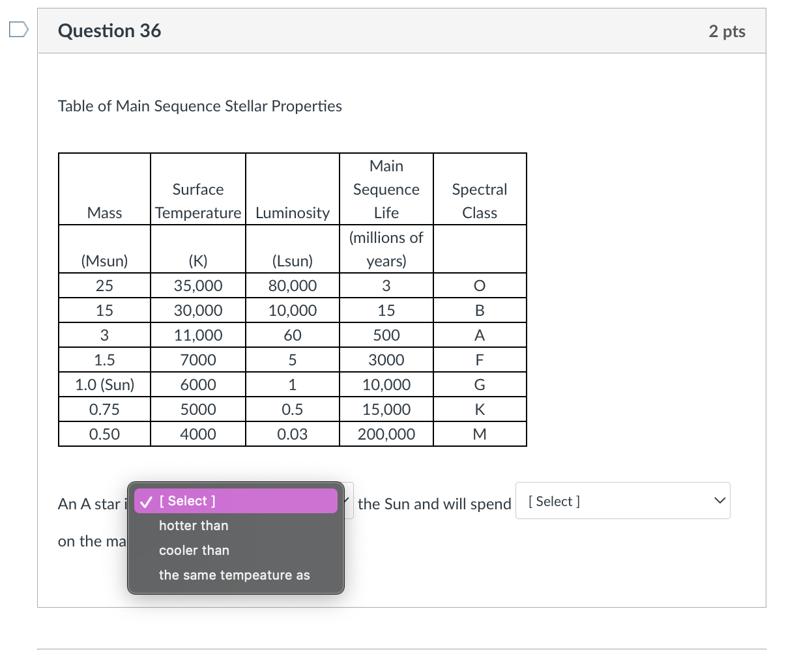Click the '2 pts' label
Image resolution: width=812 pixels, height=650 pixels.
coord(727,31)
